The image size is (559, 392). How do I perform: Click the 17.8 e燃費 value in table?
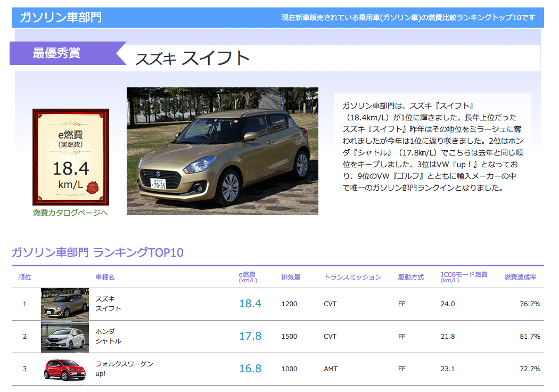tap(250, 337)
